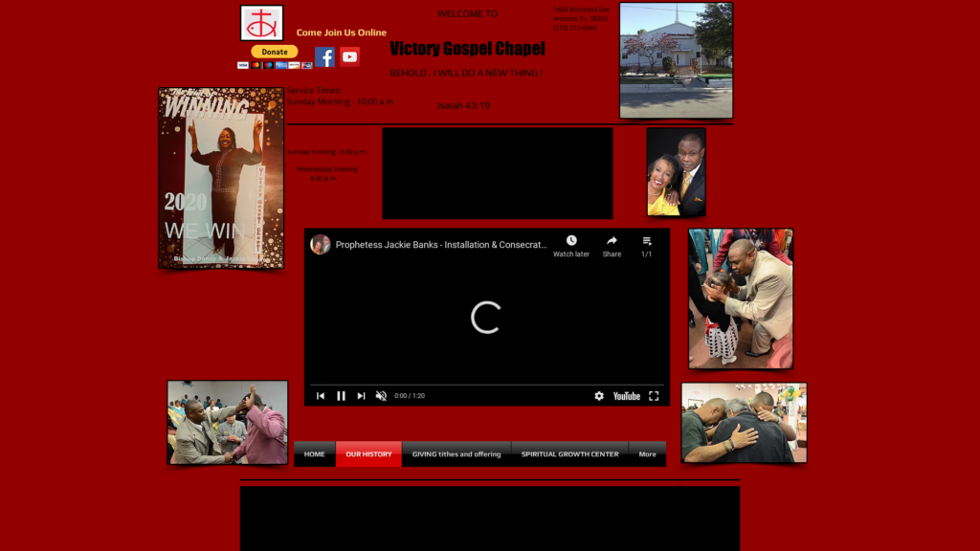The image size is (980, 551).
Task: Open the YouTube channel icon
Action: click(x=349, y=57)
